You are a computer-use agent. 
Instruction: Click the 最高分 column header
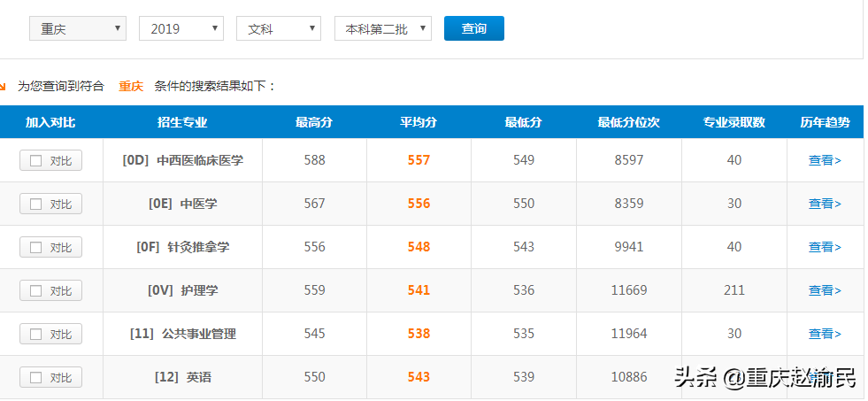point(314,123)
